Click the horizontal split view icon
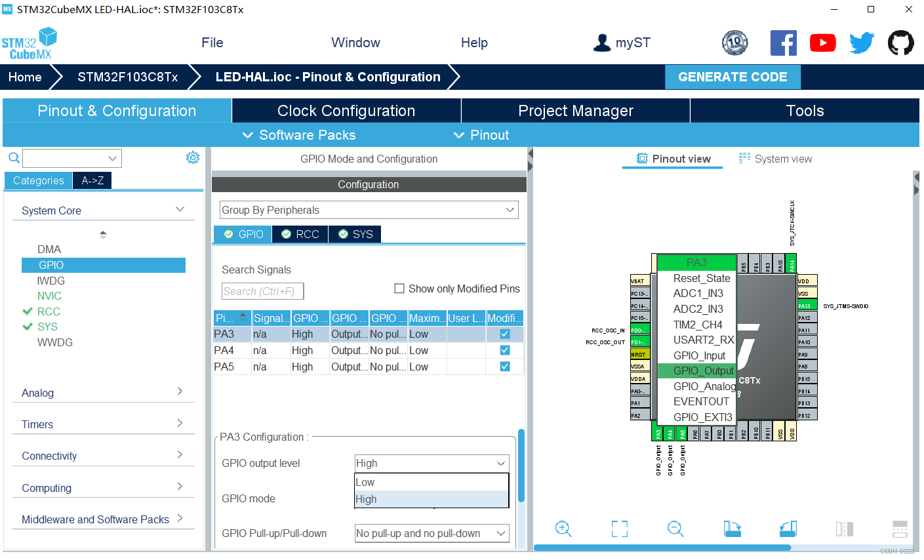The image size is (924, 560). click(900, 529)
